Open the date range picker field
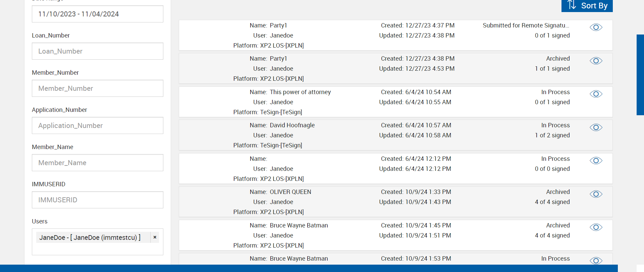Viewport: 644px width, 272px height. (x=97, y=14)
